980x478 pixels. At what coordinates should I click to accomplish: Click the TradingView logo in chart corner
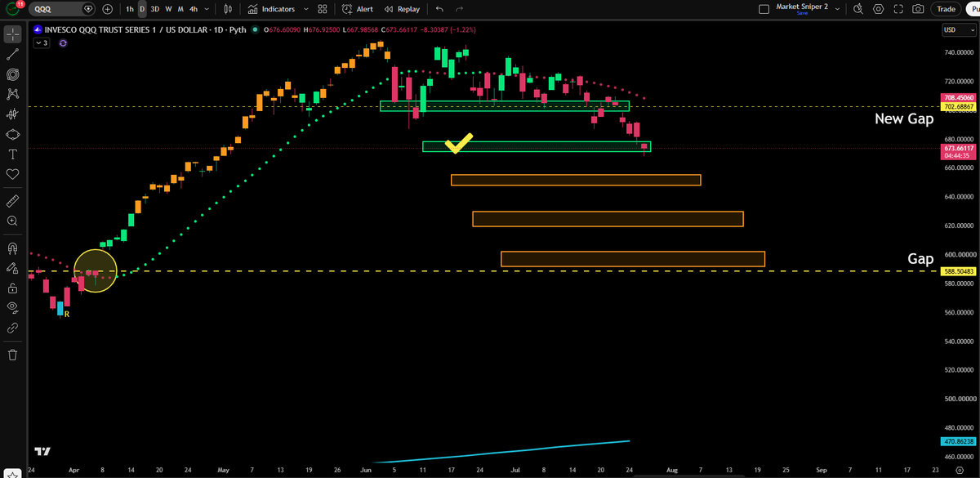point(42,451)
